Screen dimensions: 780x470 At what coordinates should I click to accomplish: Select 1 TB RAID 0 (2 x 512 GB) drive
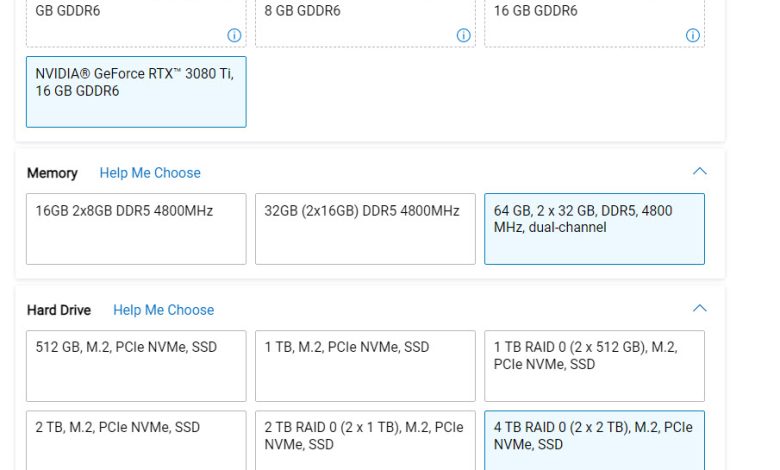click(594, 366)
